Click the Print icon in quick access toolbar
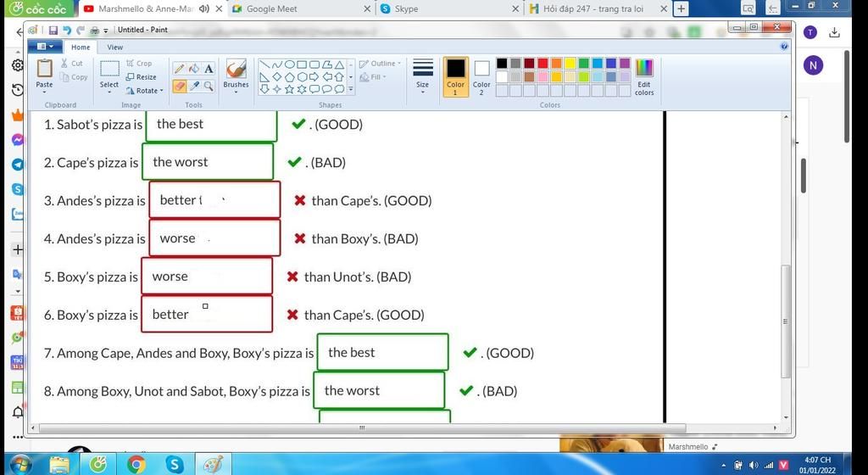The height and width of the screenshot is (475, 868). click(x=95, y=30)
